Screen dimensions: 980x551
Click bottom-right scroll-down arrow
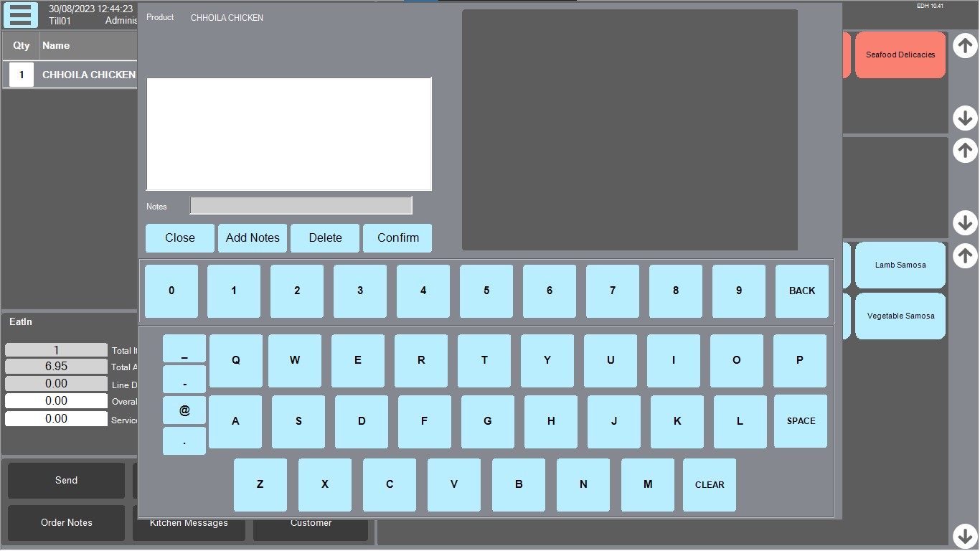click(965, 535)
